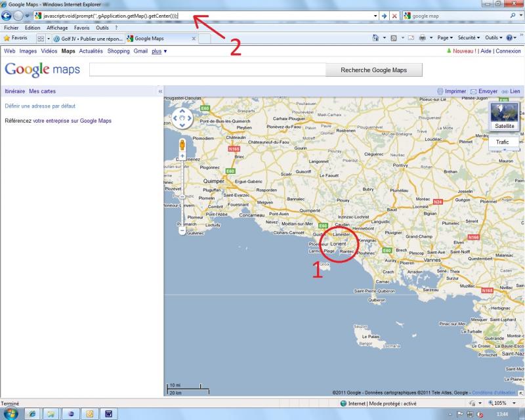This screenshot has height=420, width=525.
Task: Collapse the left panel with double chevron
Action: (160, 91)
